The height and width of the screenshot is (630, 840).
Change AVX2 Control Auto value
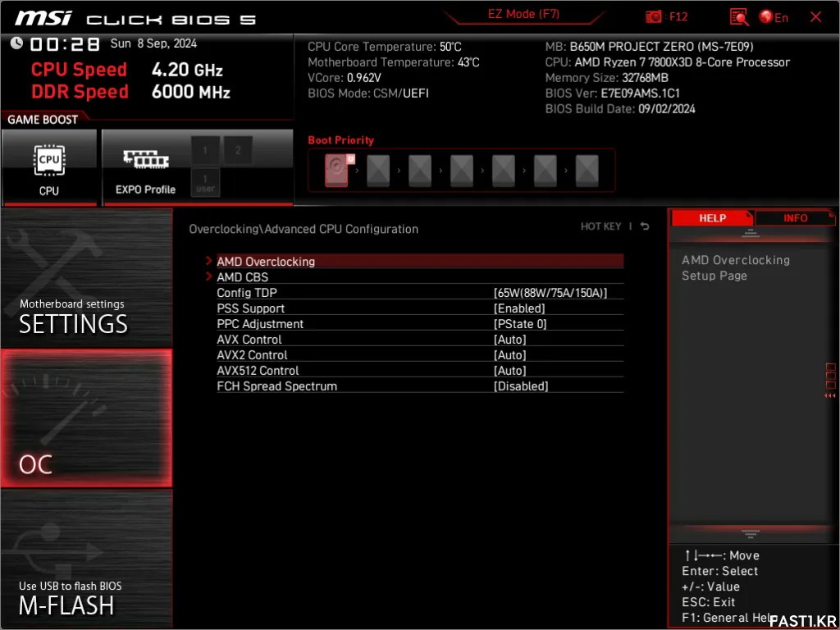[x=509, y=354]
